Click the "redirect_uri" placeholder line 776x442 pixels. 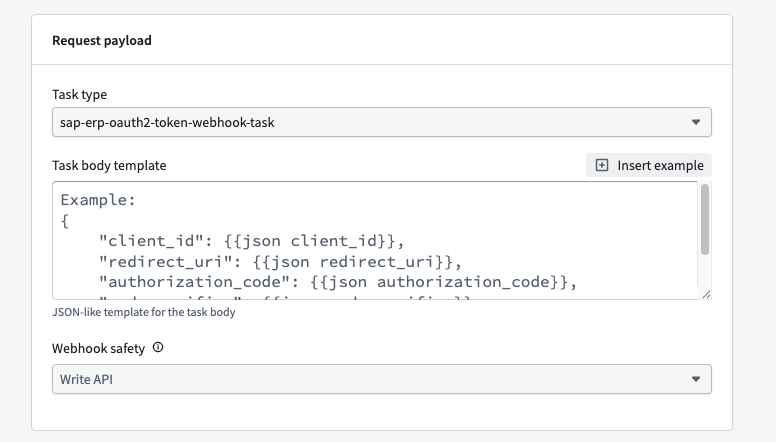click(280, 261)
